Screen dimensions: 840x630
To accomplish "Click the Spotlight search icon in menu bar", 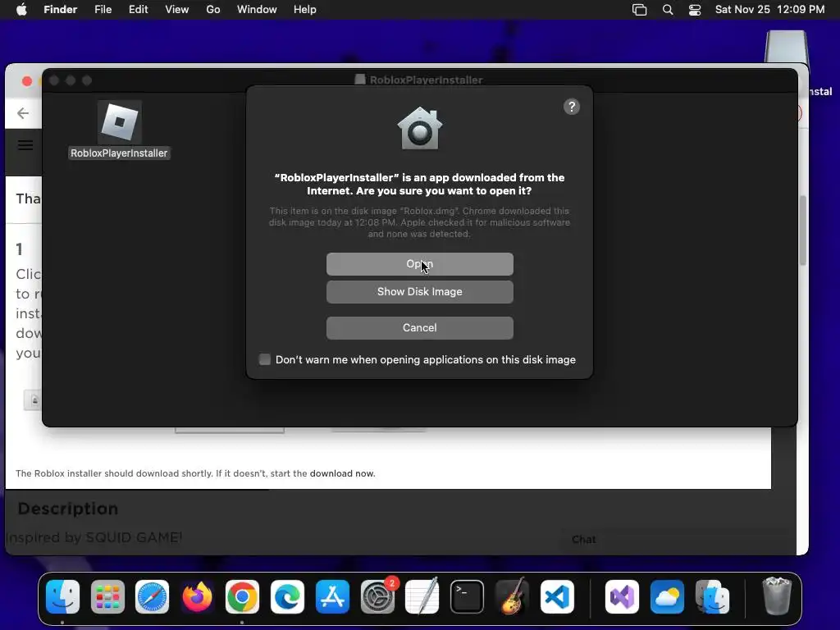I will pos(668,10).
